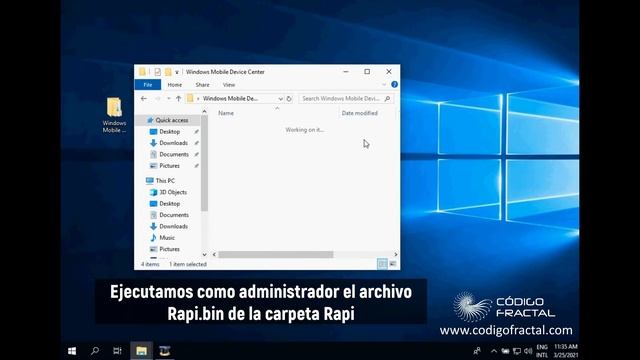Click the People tray icon
The width and height of the screenshot is (640, 360).
click(x=477, y=351)
